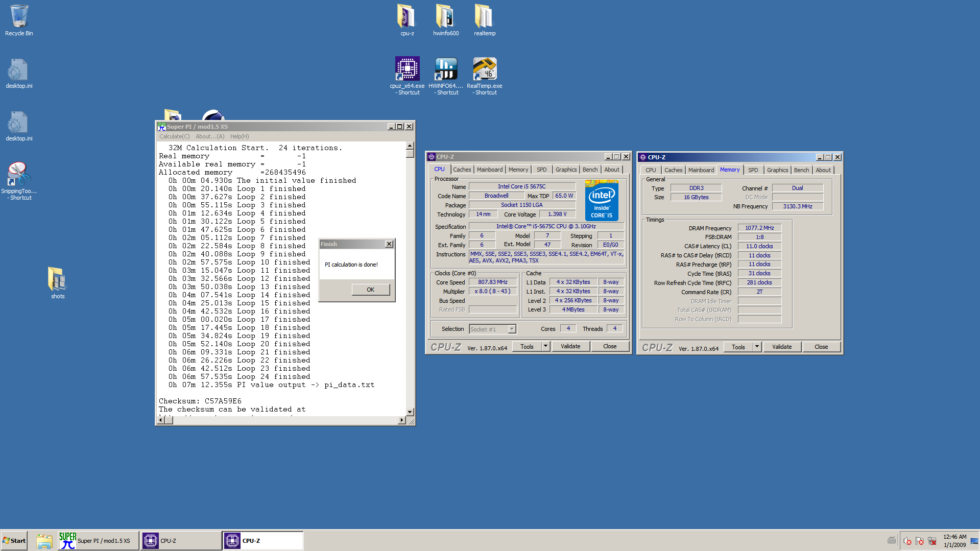
Task: Launch HWiNFO64 shortcut icon
Action: pos(446,76)
